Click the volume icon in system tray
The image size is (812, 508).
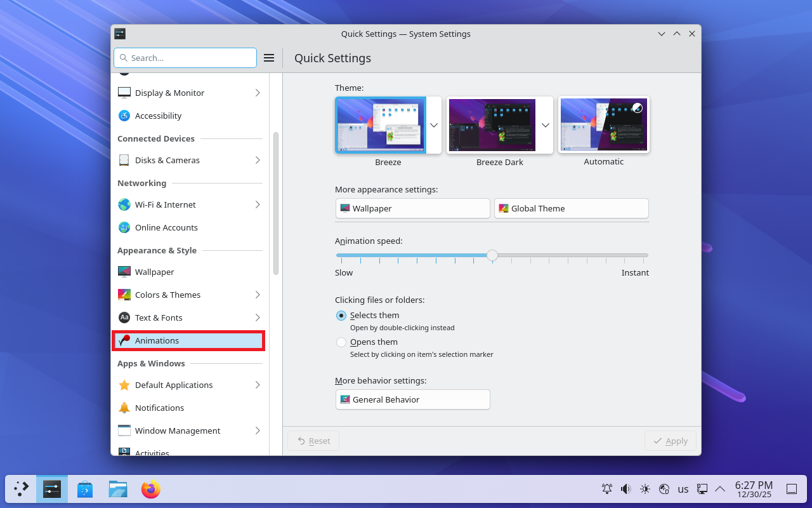(x=626, y=489)
